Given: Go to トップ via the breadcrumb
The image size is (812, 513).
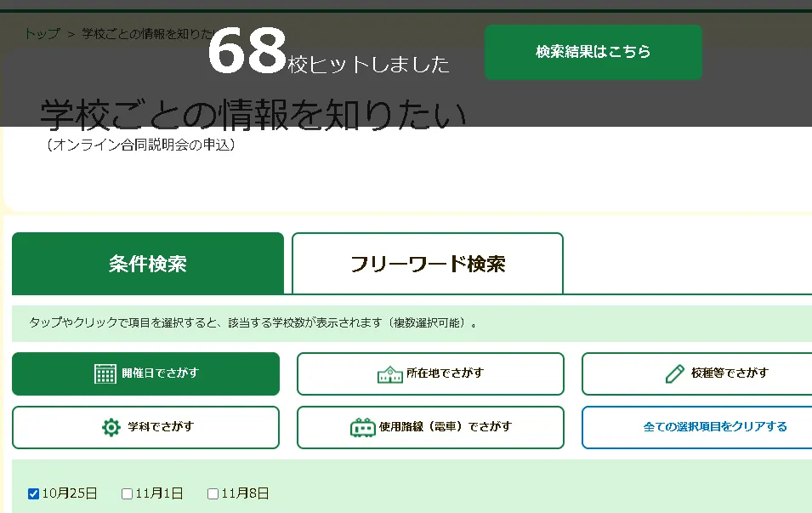Looking at the screenshot, I should tap(42, 34).
